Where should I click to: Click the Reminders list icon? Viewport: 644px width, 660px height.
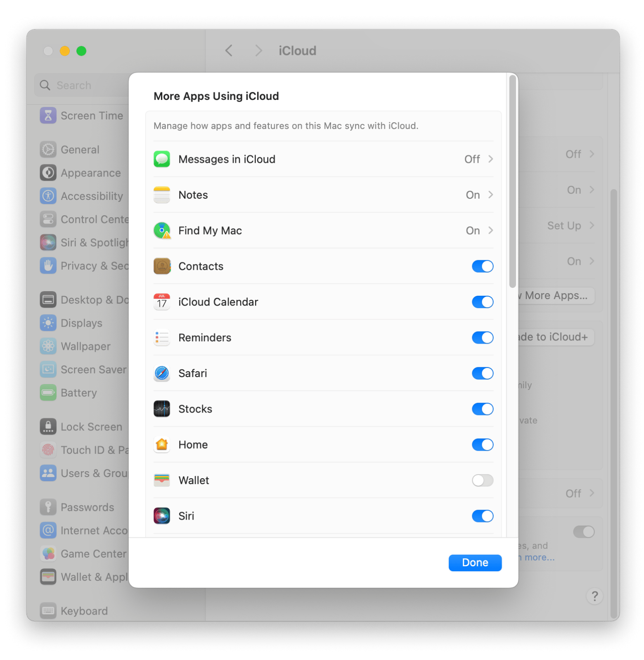(161, 337)
